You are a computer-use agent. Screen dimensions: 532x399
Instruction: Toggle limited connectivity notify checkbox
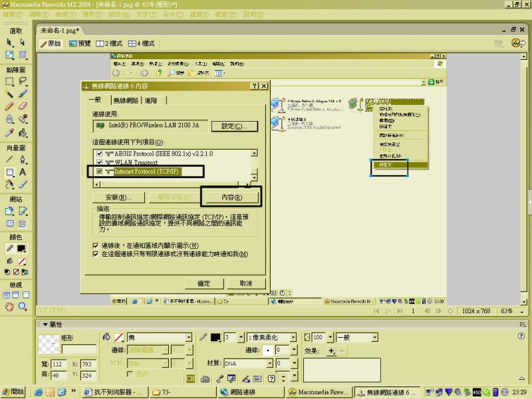coord(96,254)
